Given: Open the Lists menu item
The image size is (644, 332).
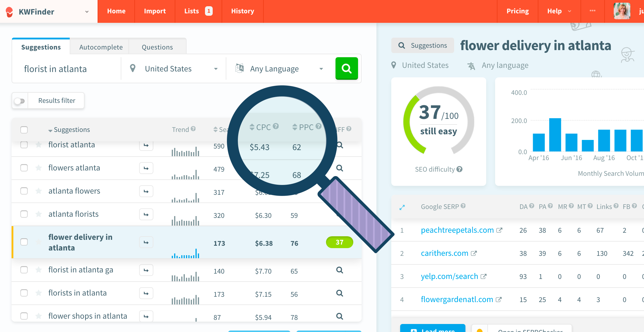Looking at the screenshot, I should click(198, 11).
